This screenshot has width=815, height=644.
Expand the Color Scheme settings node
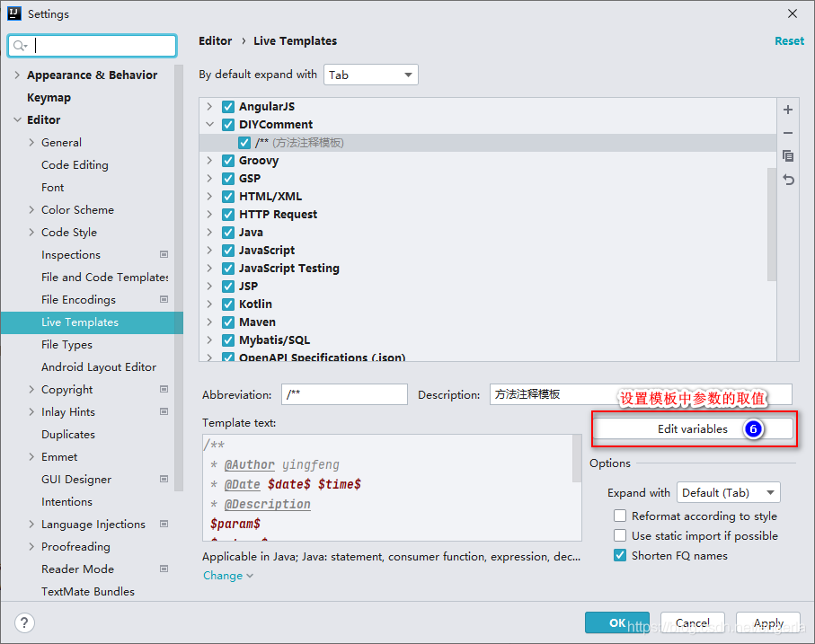point(31,210)
